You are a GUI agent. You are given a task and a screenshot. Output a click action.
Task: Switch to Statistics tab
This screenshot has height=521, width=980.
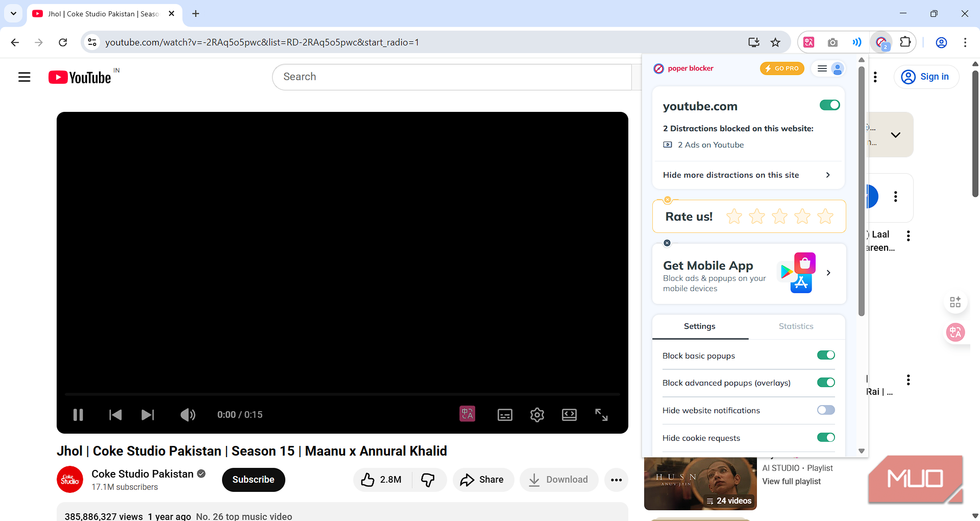click(x=796, y=326)
